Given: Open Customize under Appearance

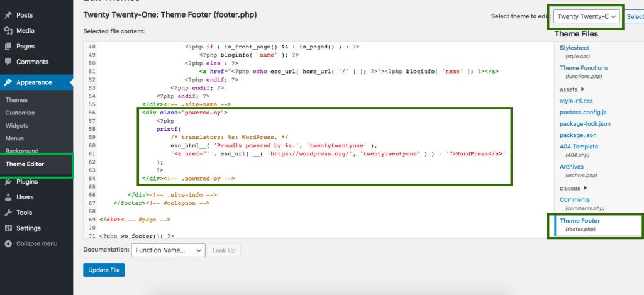Looking at the screenshot, I should click(x=20, y=113).
